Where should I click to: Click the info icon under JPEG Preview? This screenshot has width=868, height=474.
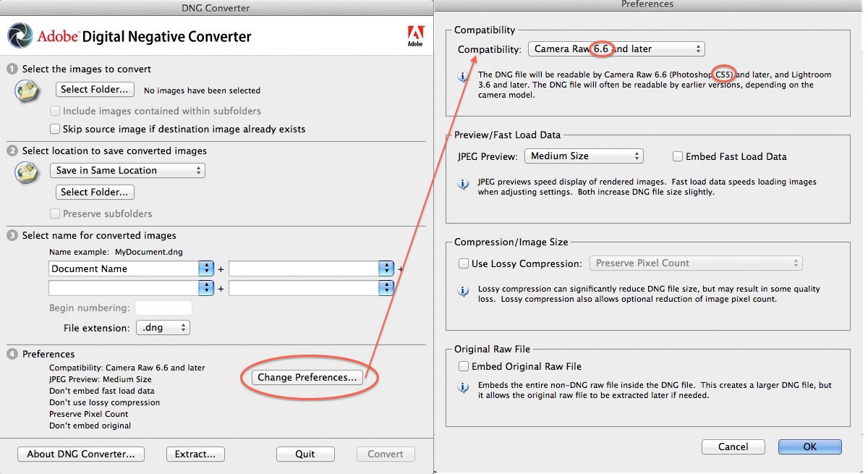pyautogui.click(x=464, y=184)
